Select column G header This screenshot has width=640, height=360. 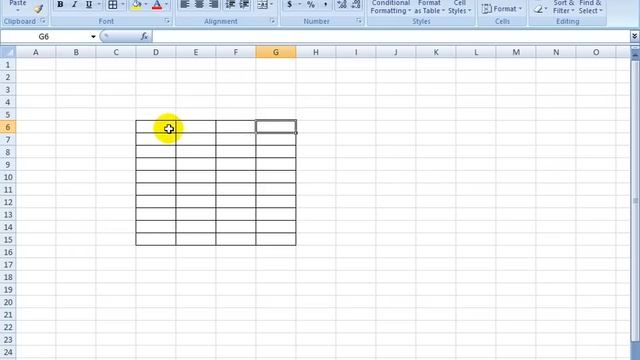[x=276, y=52]
